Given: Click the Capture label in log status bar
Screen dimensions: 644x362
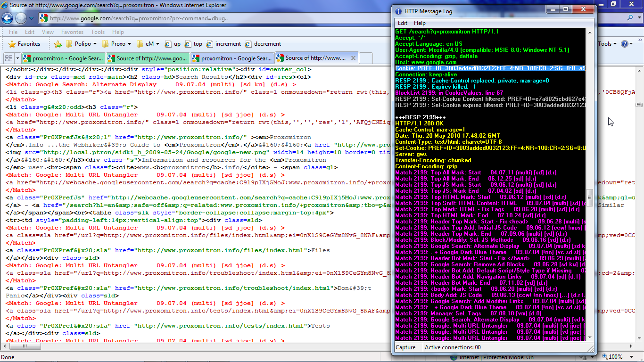Looking at the screenshot, I should (x=406, y=347).
